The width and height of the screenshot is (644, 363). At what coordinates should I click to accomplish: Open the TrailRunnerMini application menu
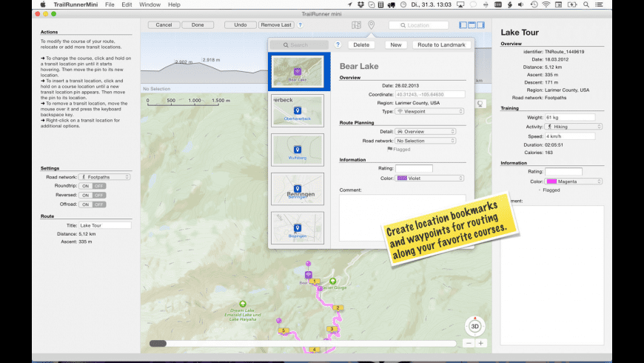pyautogui.click(x=76, y=4)
